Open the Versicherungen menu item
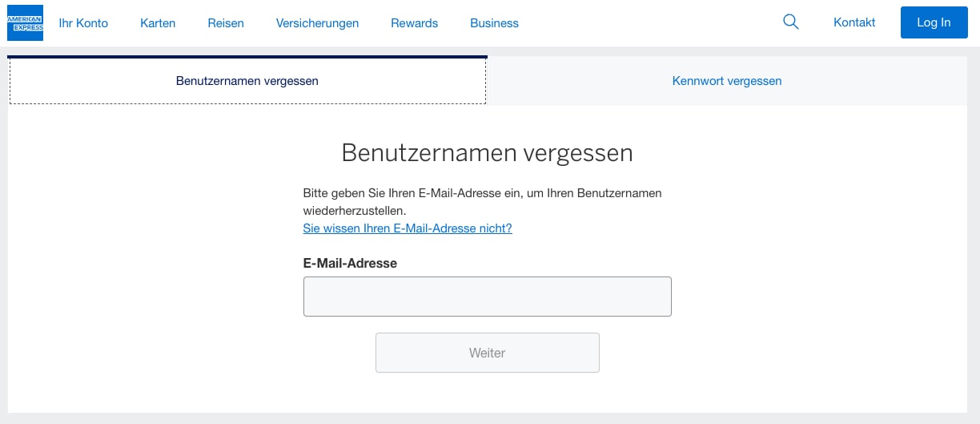This screenshot has width=980, height=424. coord(317,23)
